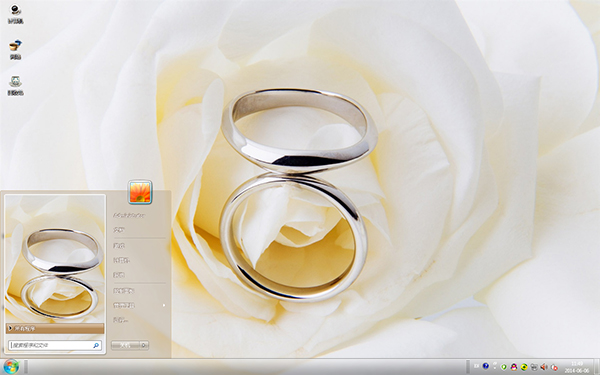Open the yellow-green globe tray icon
The image size is (600, 375).
[524, 367]
